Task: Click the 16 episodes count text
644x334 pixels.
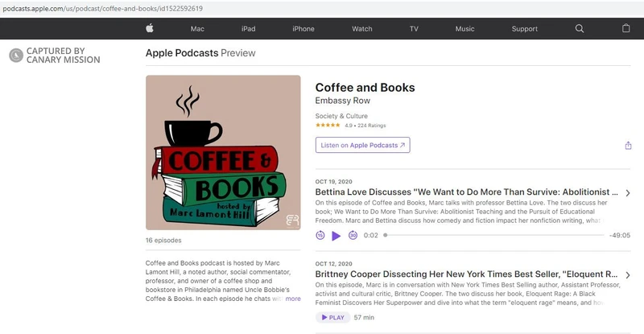Action: point(163,241)
